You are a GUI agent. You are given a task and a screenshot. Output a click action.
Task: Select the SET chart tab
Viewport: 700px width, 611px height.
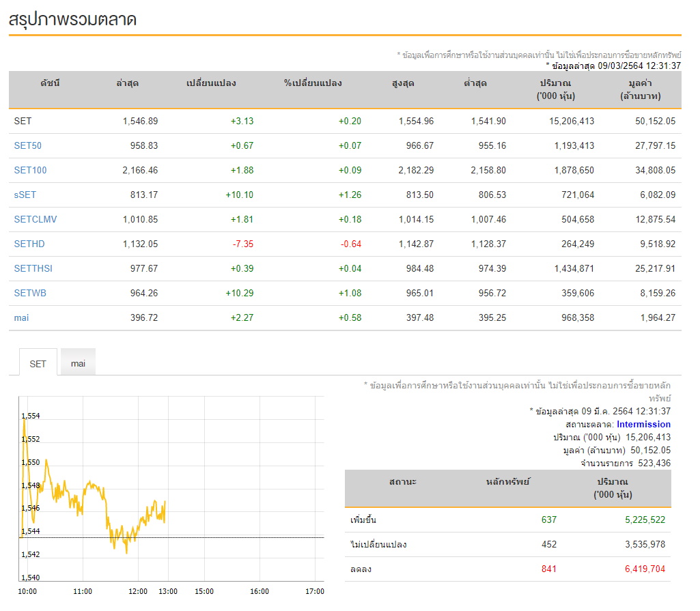pyautogui.click(x=38, y=363)
